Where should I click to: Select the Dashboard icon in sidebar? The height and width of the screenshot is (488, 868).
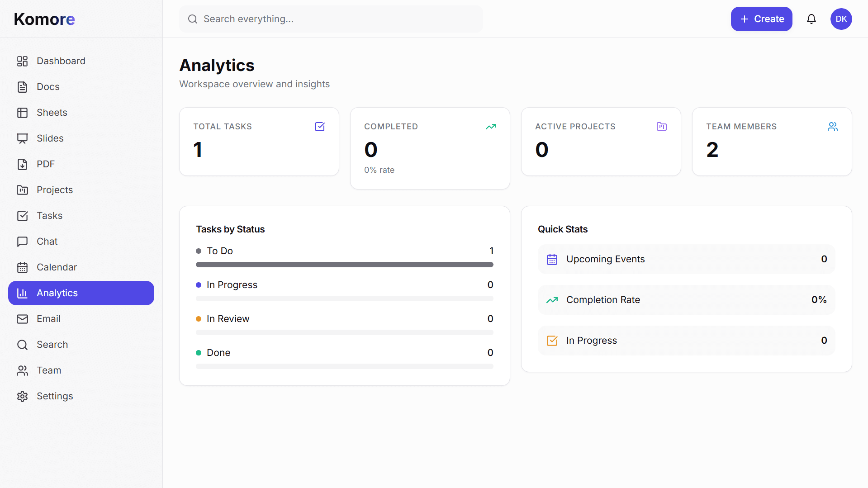pos(23,61)
